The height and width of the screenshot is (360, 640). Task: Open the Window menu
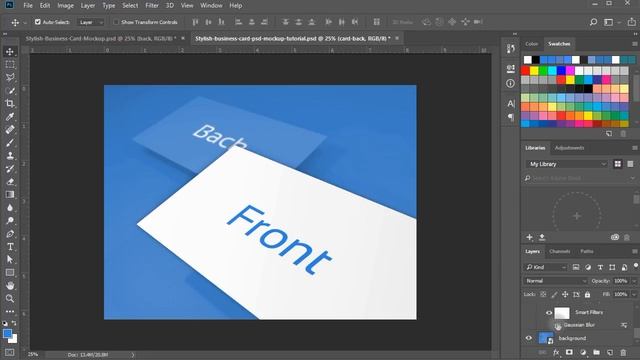[x=211, y=5]
